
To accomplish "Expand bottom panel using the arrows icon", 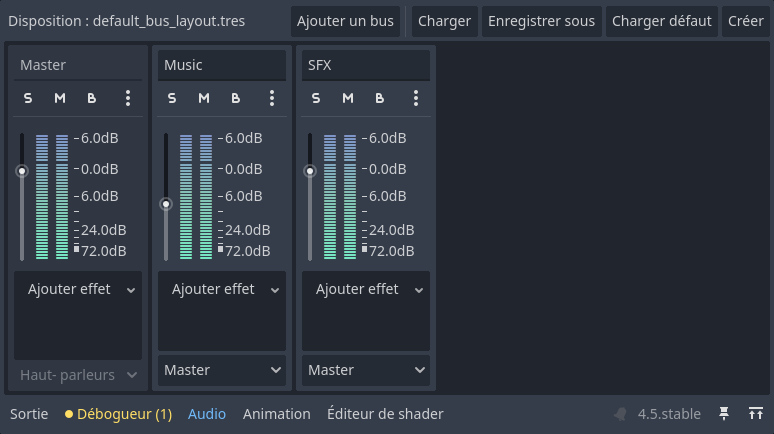I will tap(756, 414).
